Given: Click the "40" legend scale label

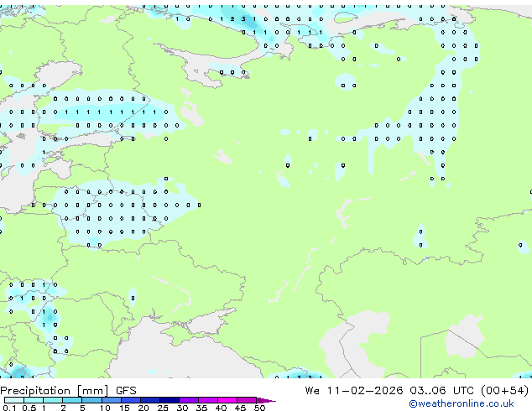Looking at the screenshot, I should [221, 408].
